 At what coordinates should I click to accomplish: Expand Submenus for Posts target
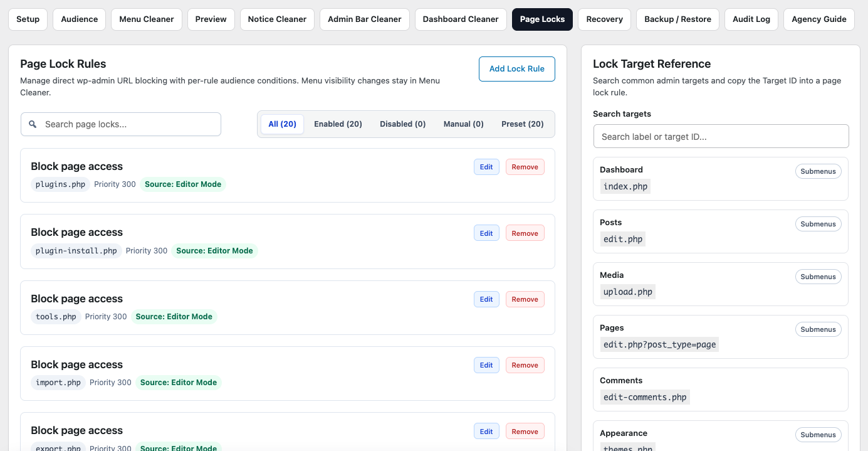coord(818,224)
